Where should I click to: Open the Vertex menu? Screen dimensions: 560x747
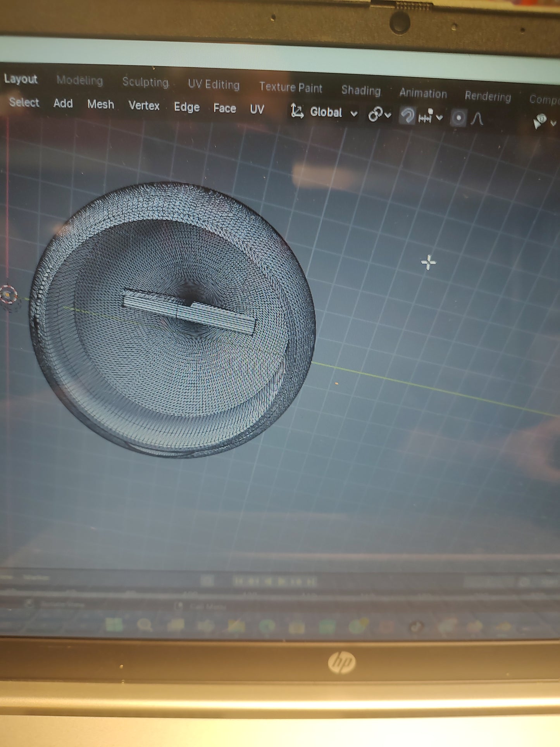coord(144,106)
